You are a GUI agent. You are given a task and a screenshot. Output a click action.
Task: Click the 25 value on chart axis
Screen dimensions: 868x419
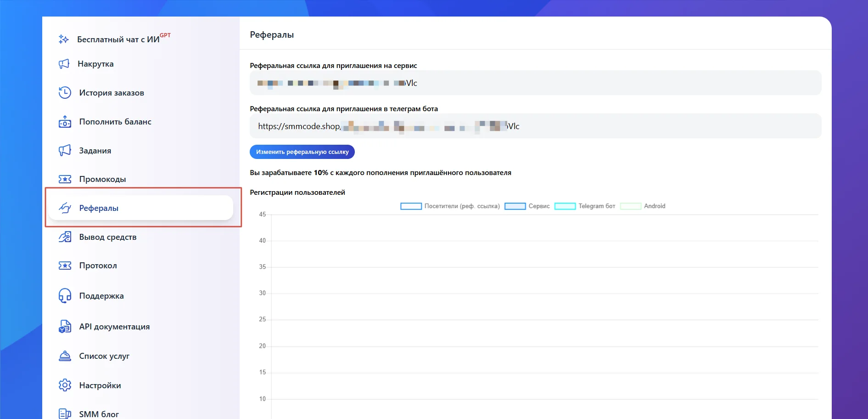coord(263,319)
